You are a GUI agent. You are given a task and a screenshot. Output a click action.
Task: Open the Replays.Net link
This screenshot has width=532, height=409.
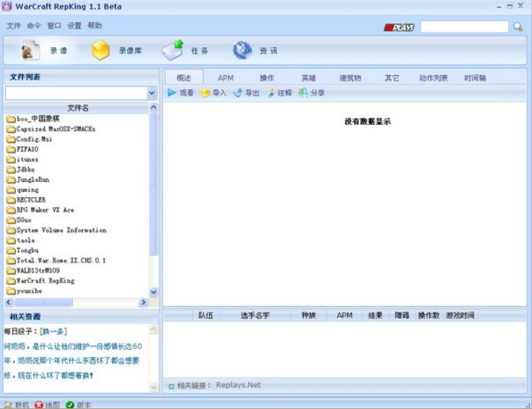tap(239, 385)
